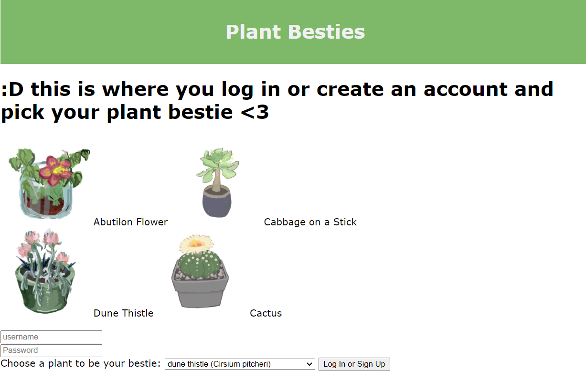The height and width of the screenshot is (392, 586).
Task: Select the Dune Thistle plant illustration
Action: click(45, 272)
